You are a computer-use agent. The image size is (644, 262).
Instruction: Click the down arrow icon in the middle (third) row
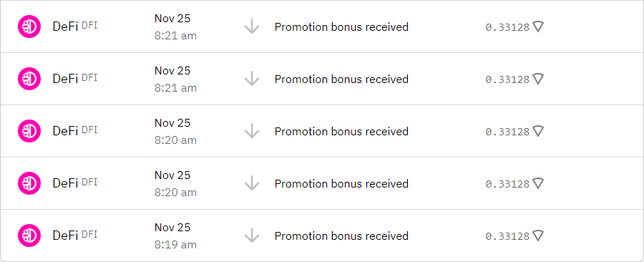252,131
